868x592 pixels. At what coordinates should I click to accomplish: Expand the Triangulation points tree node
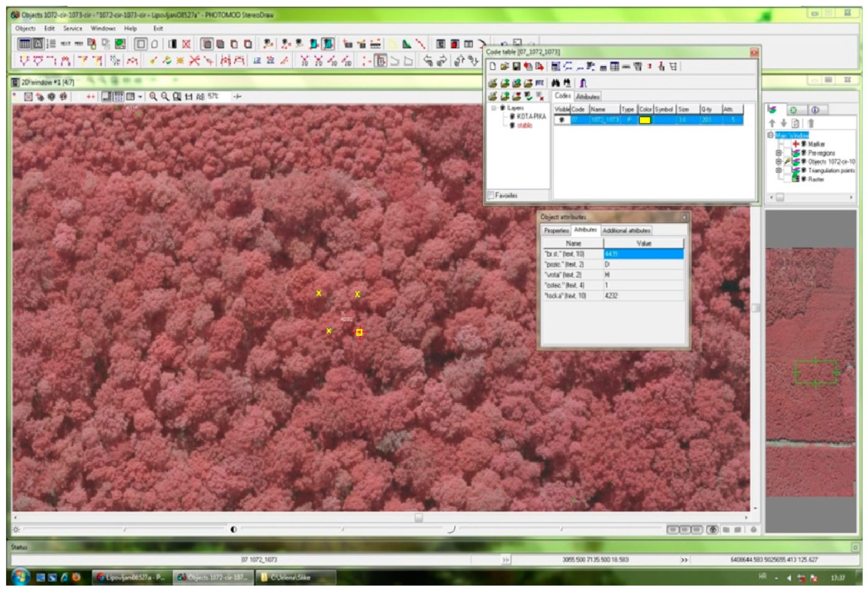779,170
